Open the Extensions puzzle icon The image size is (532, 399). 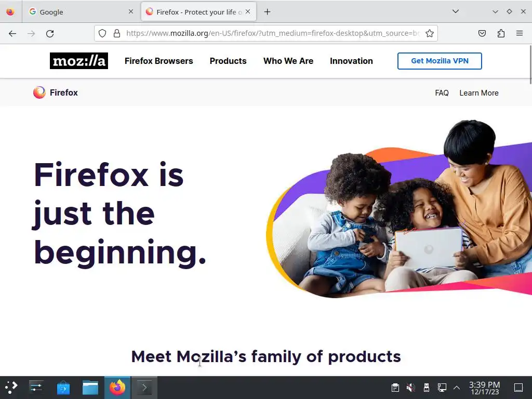coord(501,33)
